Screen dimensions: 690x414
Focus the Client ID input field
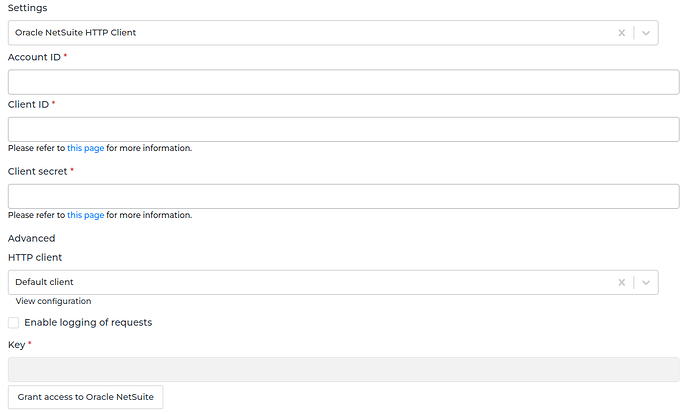(x=344, y=129)
